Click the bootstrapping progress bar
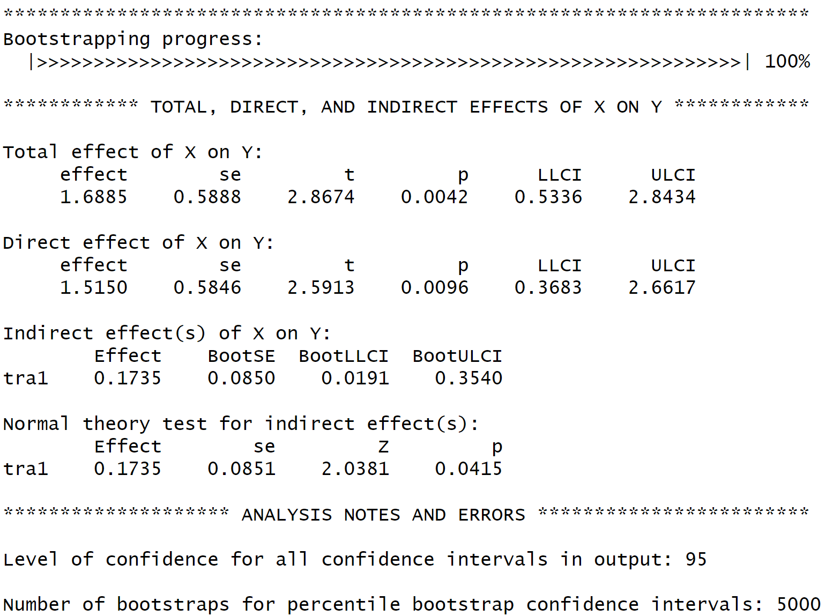 [389, 62]
